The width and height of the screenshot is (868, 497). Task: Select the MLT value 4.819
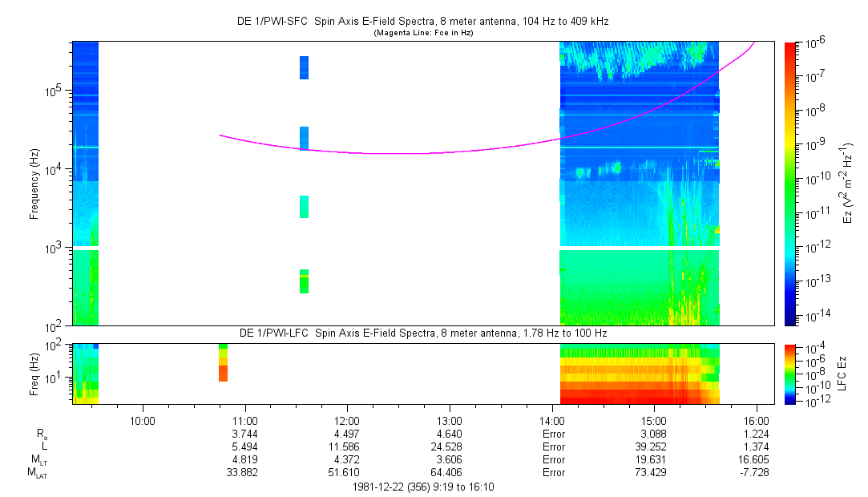(244, 459)
